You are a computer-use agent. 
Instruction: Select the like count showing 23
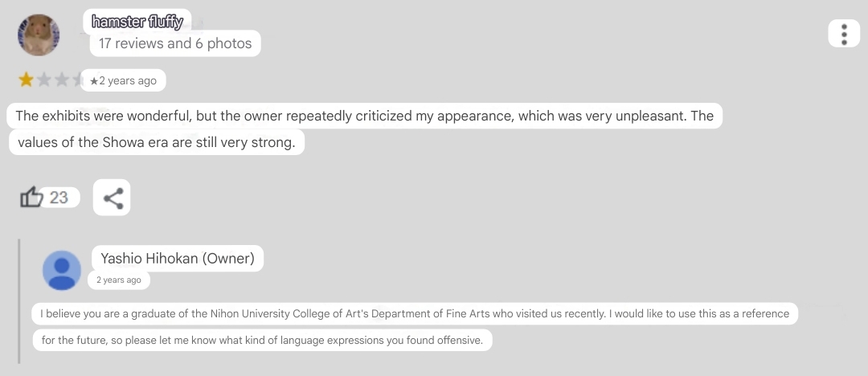pyautogui.click(x=59, y=197)
